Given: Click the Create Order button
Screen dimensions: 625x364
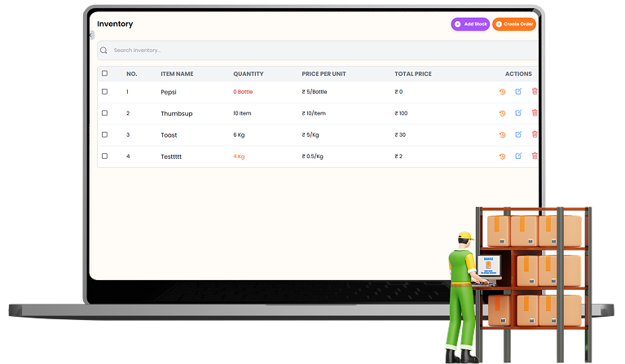Looking at the screenshot, I should tap(514, 24).
